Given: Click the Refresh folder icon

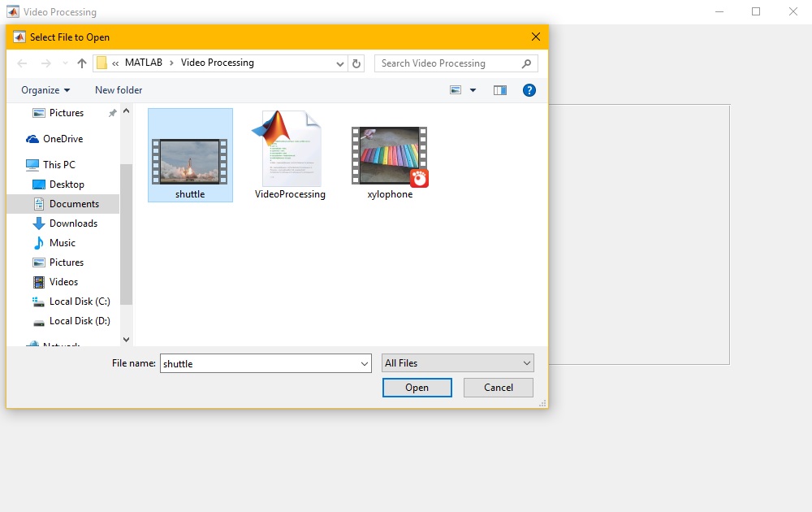Looking at the screenshot, I should click(357, 63).
